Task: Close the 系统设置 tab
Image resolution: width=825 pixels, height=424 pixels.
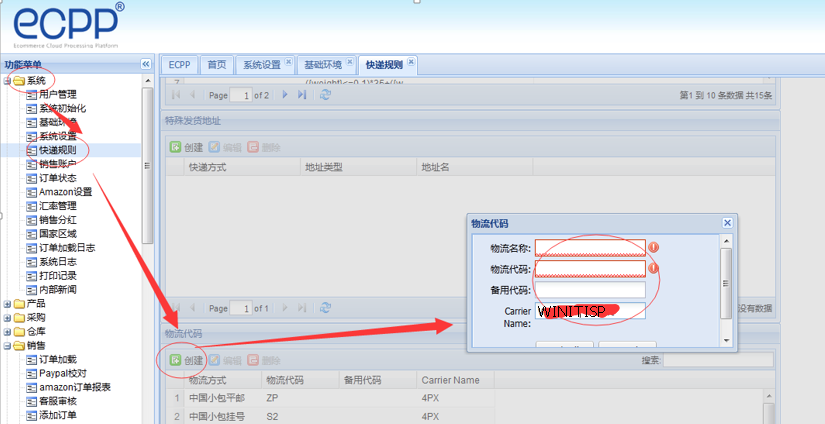Action: click(x=289, y=62)
